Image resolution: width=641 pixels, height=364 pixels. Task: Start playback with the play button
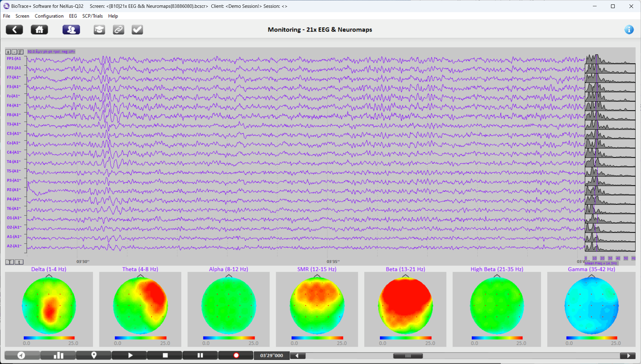(x=130, y=355)
